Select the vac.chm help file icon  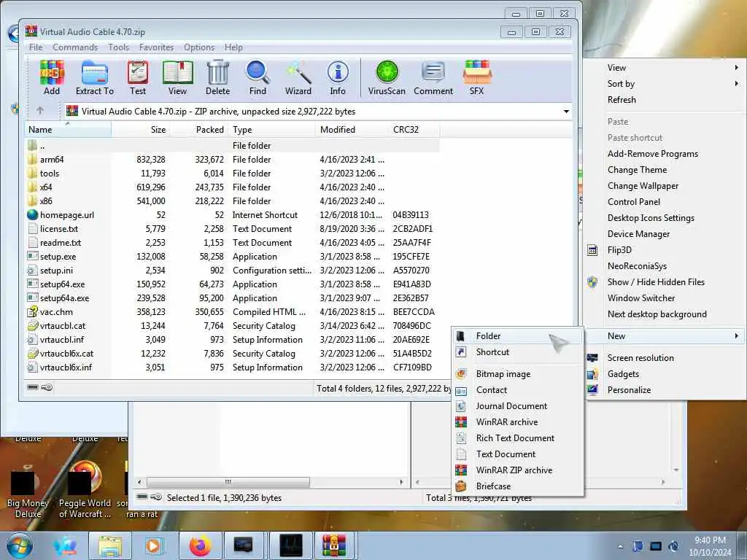click(x=32, y=312)
